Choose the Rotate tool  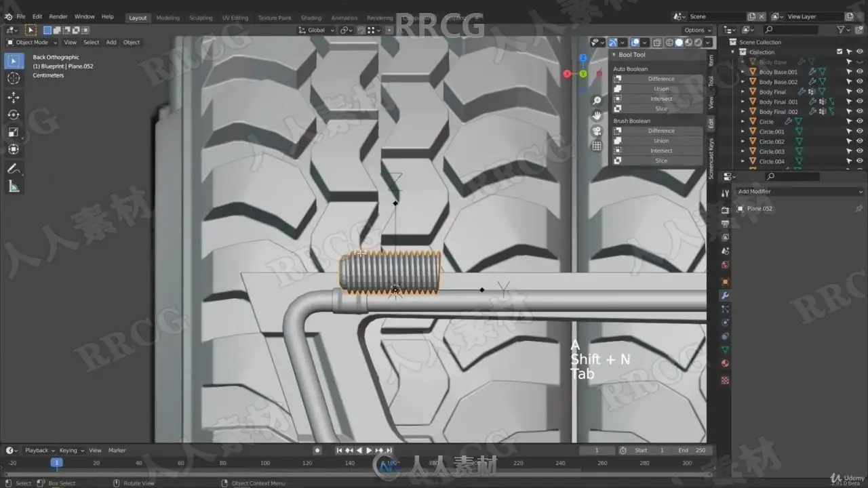click(x=13, y=115)
